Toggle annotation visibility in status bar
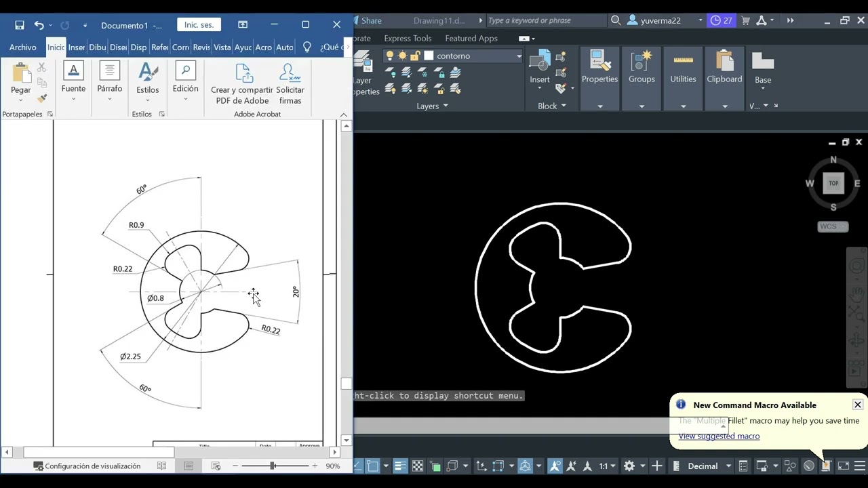Screen dimensions: 868x488 (555, 466)
